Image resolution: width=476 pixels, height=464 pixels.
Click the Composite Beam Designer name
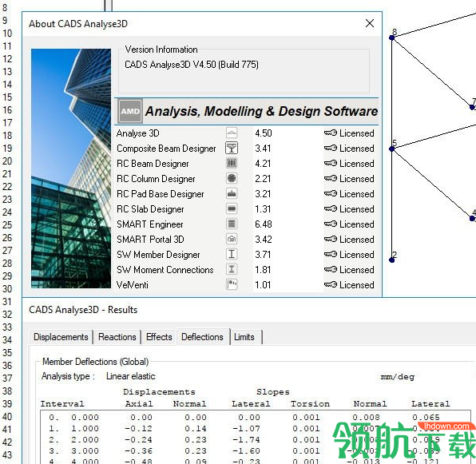(x=166, y=149)
